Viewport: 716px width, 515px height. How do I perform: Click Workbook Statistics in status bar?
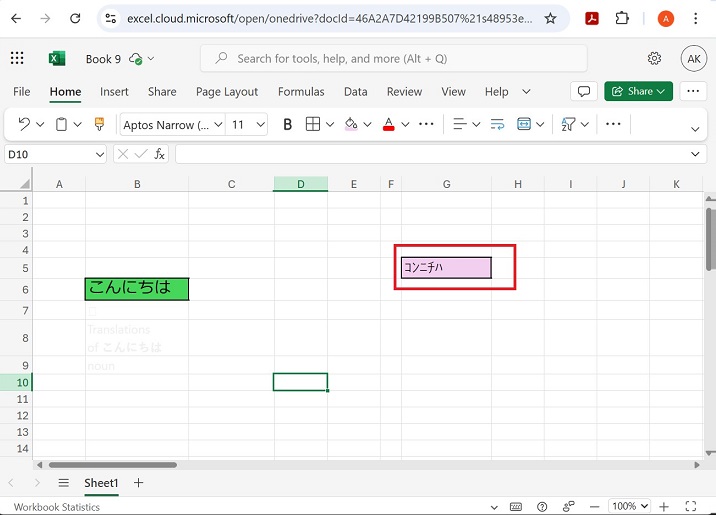[57, 507]
